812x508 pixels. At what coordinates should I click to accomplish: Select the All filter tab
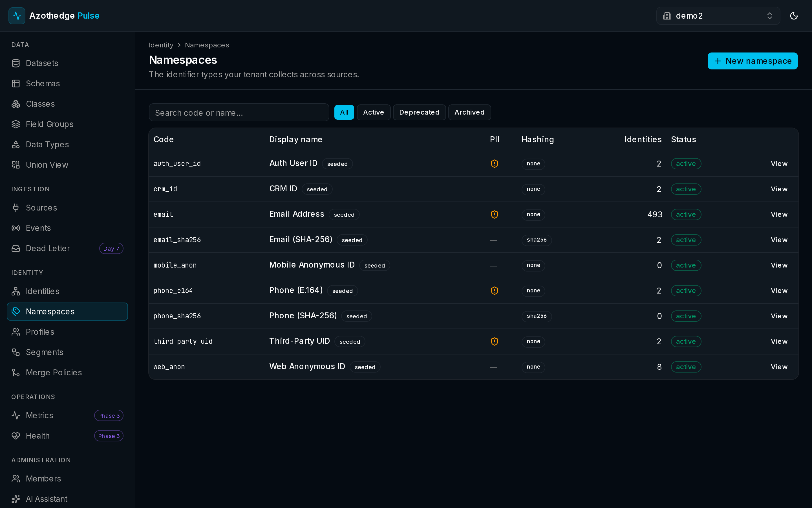344,112
